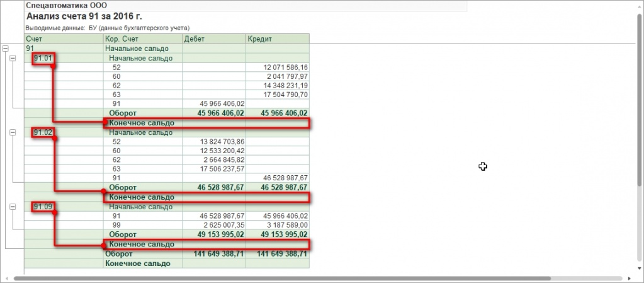This screenshot has width=644, height=283.
Task: Collapse the 91.09 subaccount group
Action: coord(13,206)
